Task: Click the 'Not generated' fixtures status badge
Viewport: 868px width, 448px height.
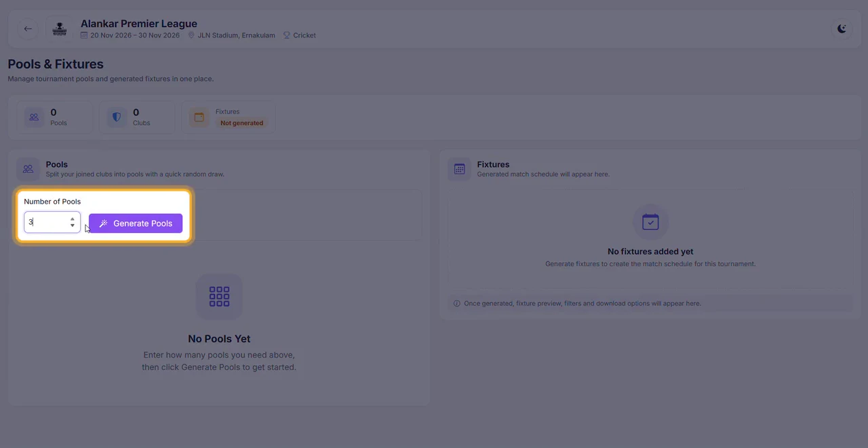Action: pyautogui.click(x=242, y=123)
